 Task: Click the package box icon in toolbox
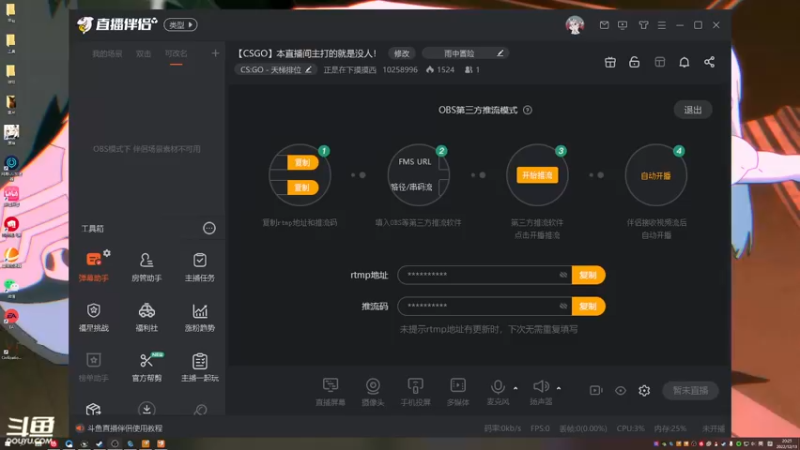[x=93, y=409]
